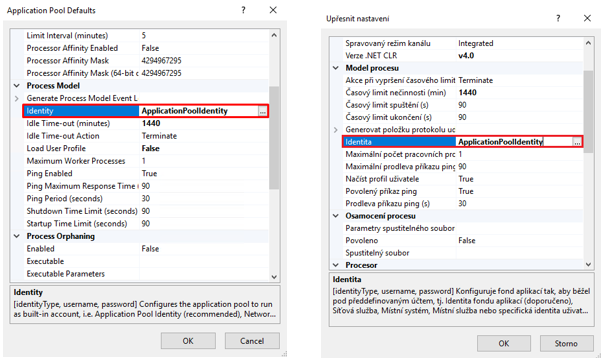Open help in Upřesnit nastavení dialog
This screenshot has height=360, width=604.
pos(558,18)
